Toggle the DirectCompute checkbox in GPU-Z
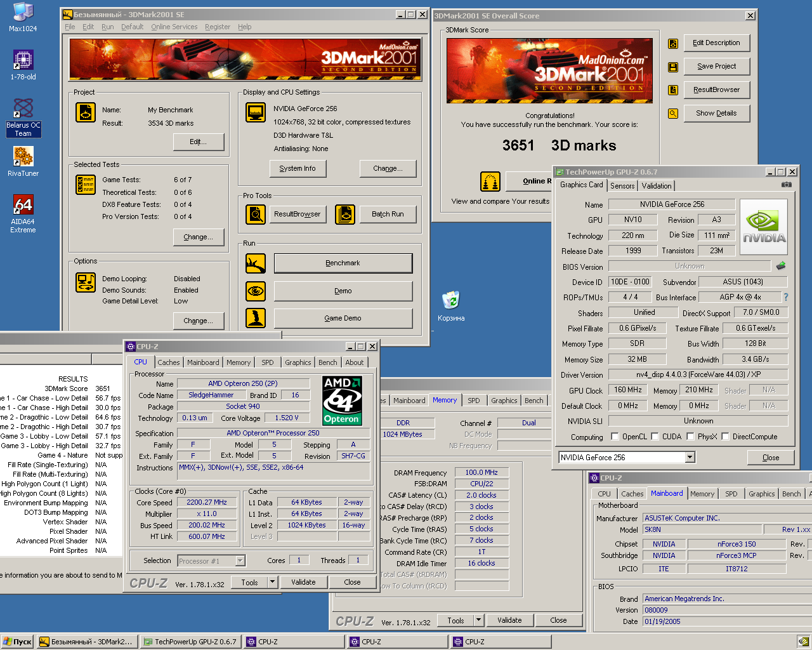Screen dimensions: 812x650 (725, 436)
